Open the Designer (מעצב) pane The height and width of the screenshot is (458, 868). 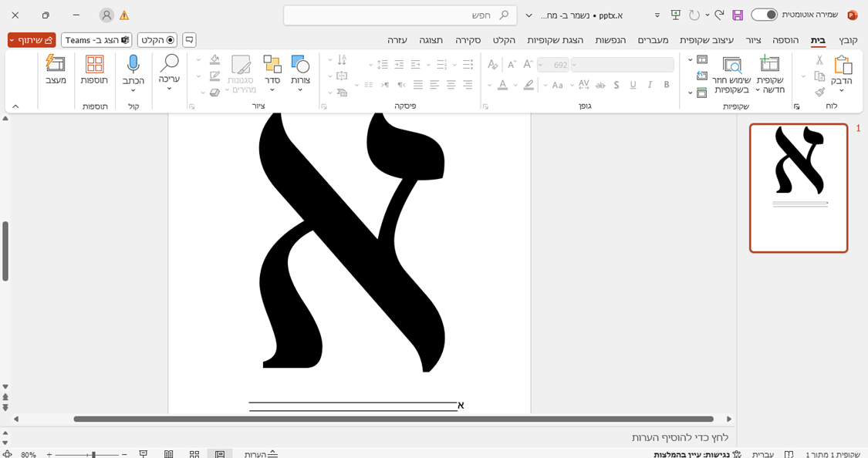pyautogui.click(x=56, y=65)
